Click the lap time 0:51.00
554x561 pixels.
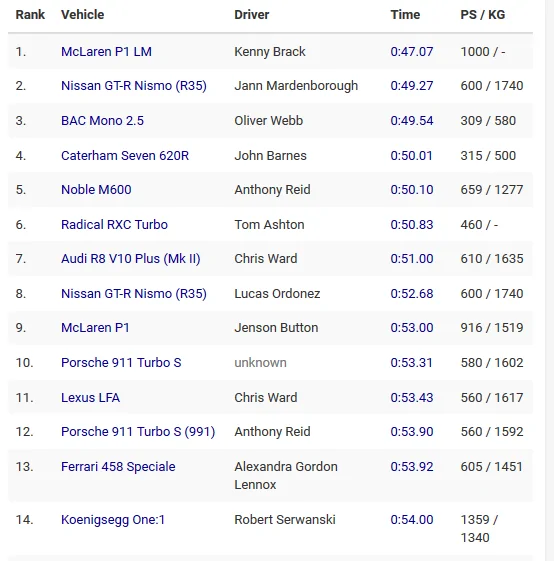pyautogui.click(x=412, y=259)
